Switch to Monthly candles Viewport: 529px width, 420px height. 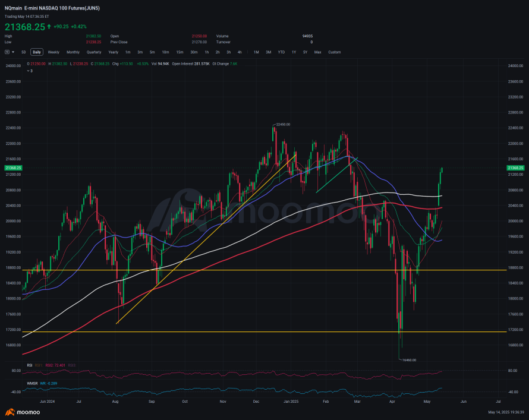[73, 52]
